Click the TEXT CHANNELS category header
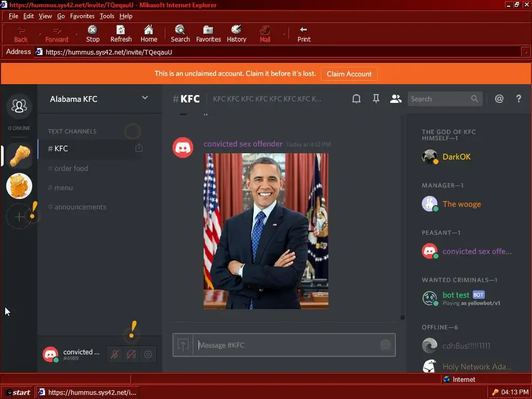Screen dimensions: 532x399 (72, 131)
